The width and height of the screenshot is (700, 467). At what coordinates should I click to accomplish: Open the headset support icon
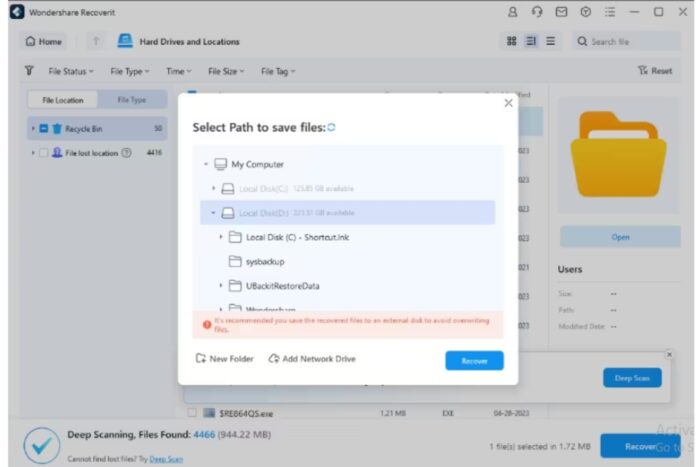click(537, 12)
